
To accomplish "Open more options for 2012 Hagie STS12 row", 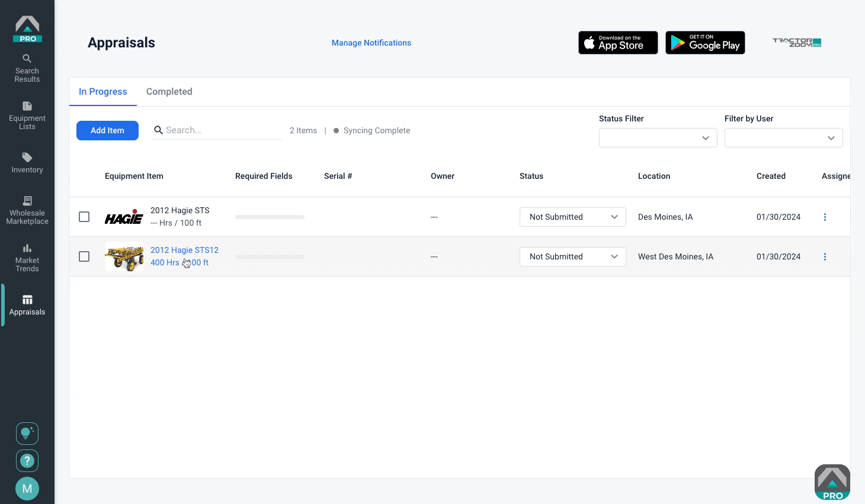I will point(825,257).
